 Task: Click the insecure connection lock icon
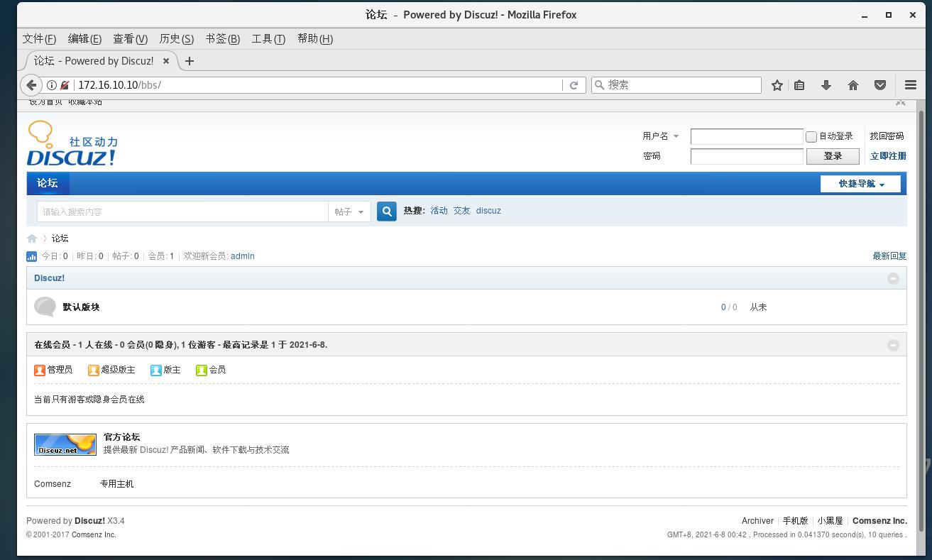pyautogui.click(x=65, y=85)
